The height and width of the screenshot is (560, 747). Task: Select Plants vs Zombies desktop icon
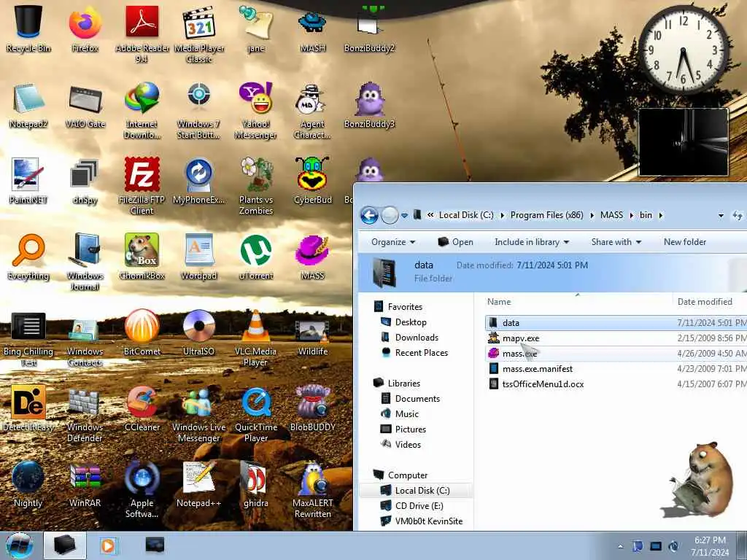(256, 186)
